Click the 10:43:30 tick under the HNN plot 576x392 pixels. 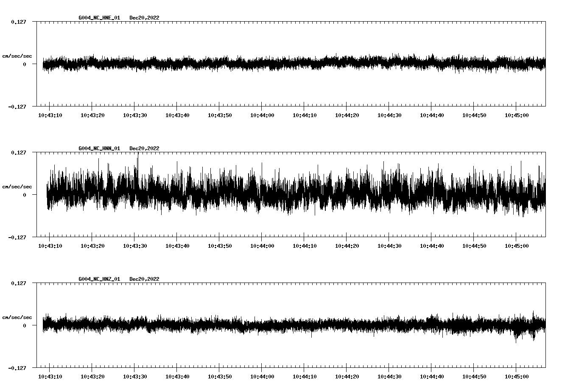coord(136,245)
